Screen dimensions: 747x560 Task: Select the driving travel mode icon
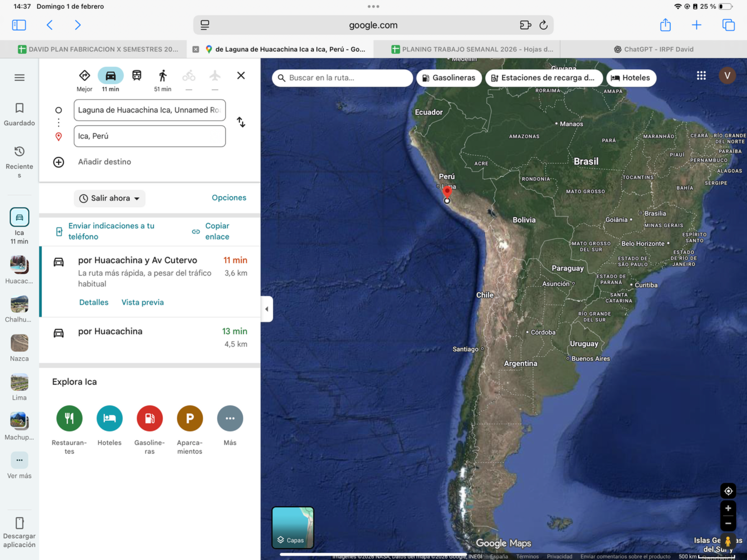click(x=111, y=76)
